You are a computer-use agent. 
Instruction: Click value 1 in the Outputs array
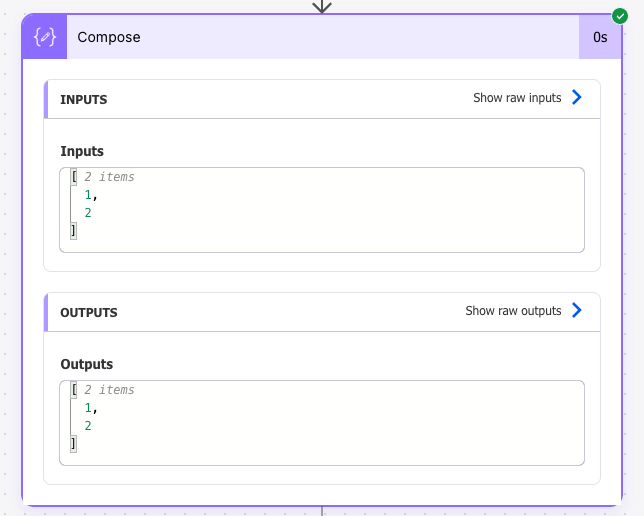click(x=88, y=408)
